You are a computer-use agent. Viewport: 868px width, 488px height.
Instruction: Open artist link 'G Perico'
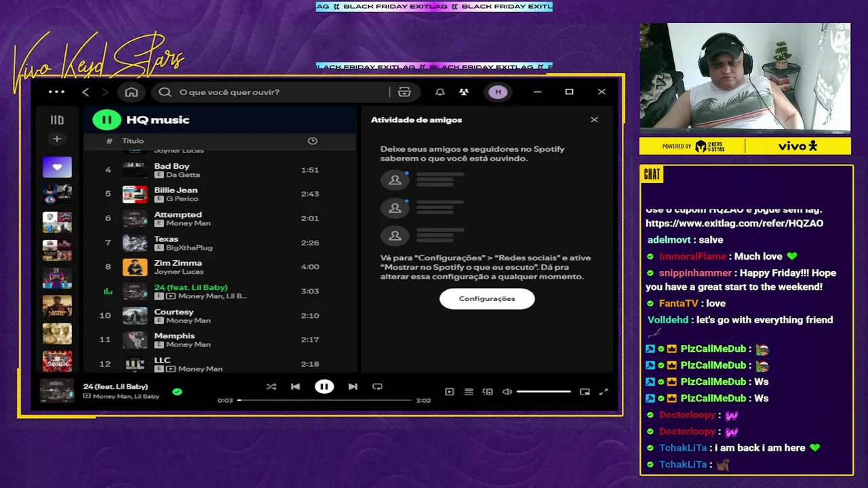tap(182, 199)
